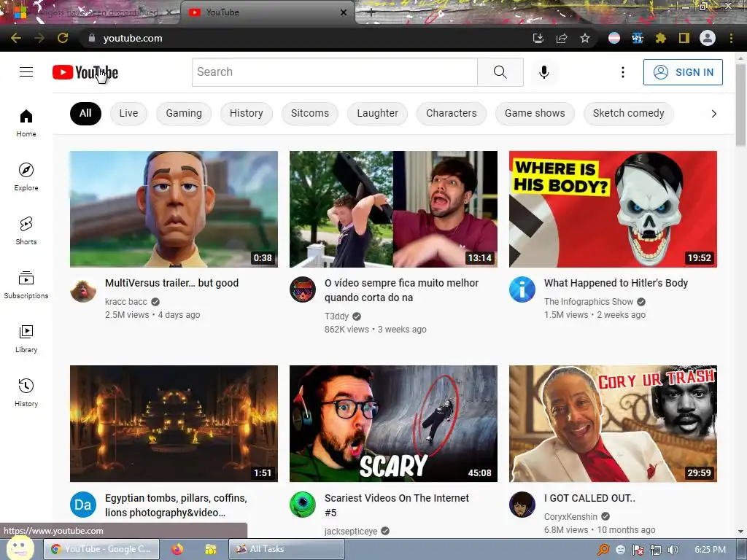Open the taskbar magnifier tray icon
The image size is (747, 560).
(603, 550)
